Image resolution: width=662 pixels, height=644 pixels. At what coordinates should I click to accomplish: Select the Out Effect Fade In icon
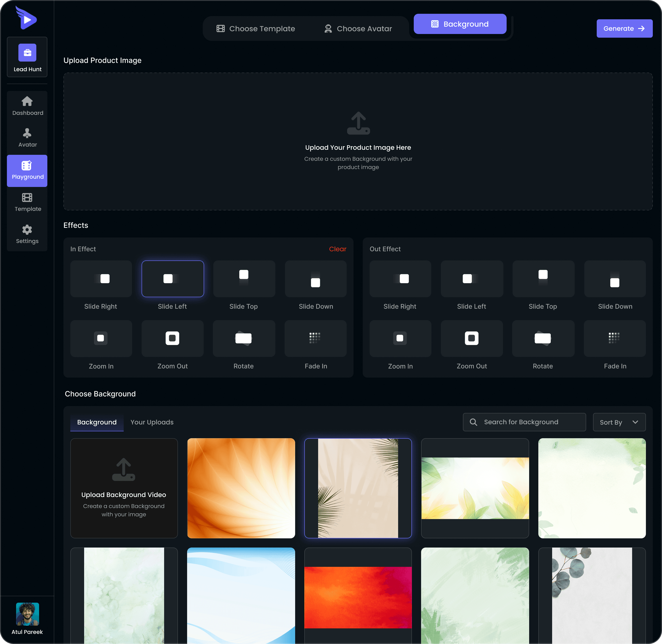(614, 338)
